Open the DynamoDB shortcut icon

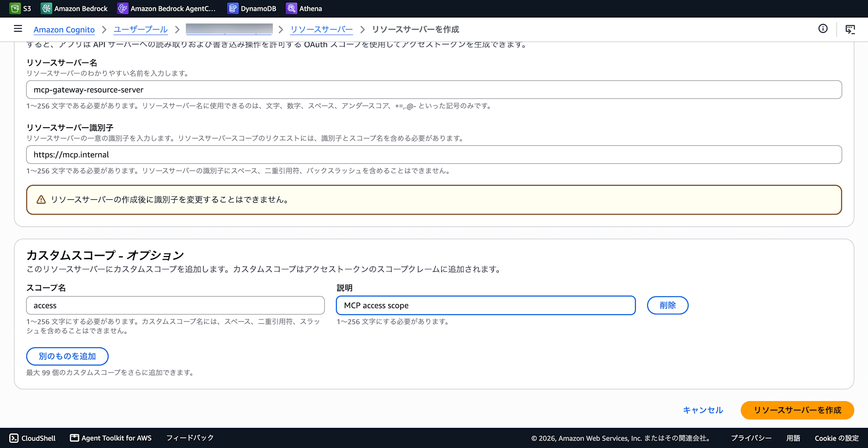click(233, 8)
